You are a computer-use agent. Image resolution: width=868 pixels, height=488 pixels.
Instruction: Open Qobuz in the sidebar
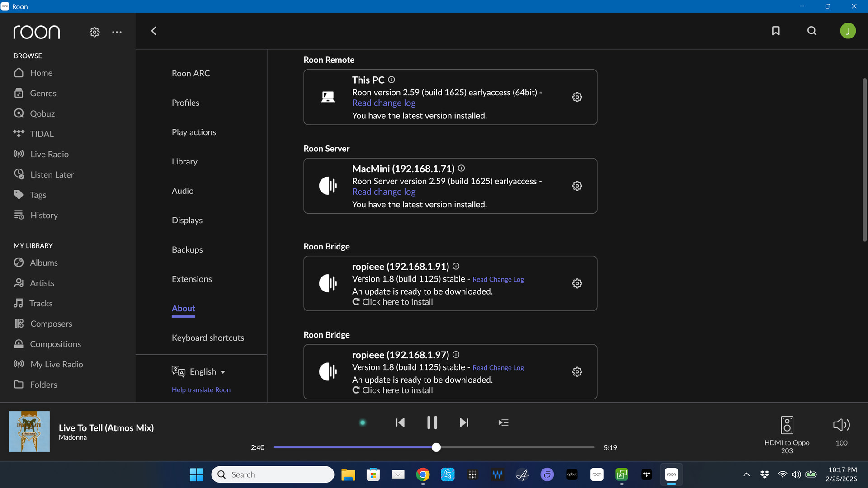click(34, 113)
